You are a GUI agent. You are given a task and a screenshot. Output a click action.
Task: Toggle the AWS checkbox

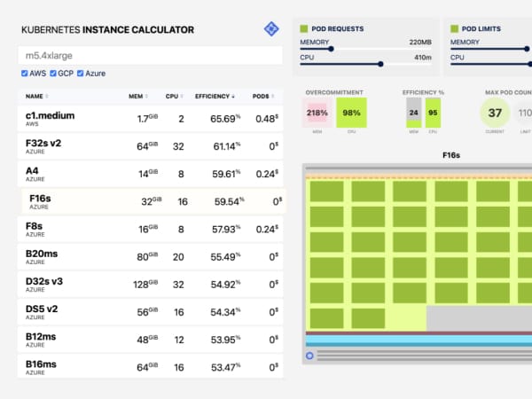(x=25, y=74)
